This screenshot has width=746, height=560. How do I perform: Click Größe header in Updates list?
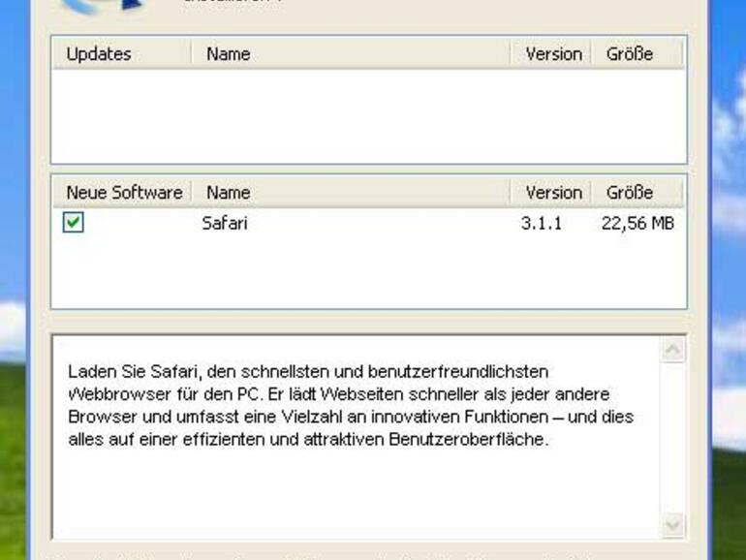637,53
